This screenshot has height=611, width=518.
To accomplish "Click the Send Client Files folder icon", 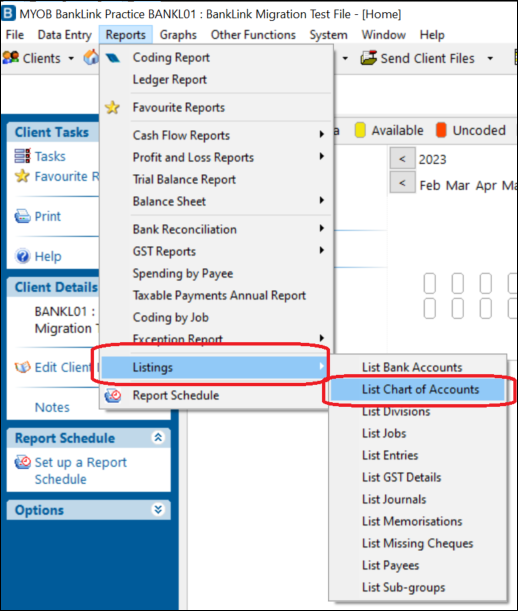I will click(x=368, y=58).
